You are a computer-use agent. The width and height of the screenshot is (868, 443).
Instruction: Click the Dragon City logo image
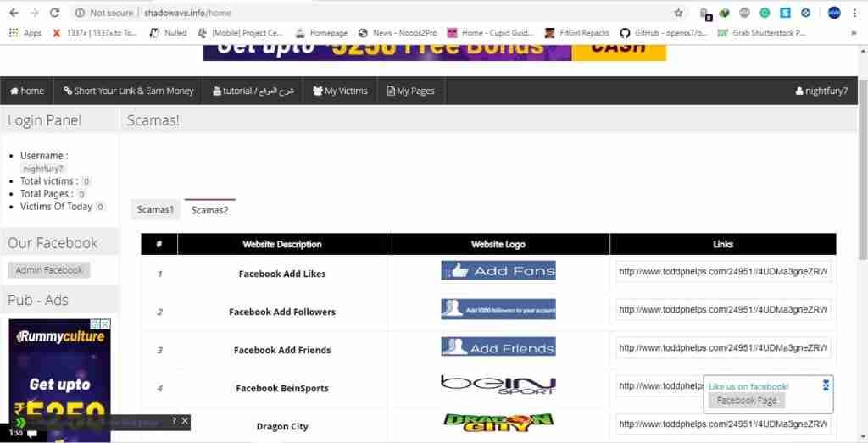click(498, 423)
